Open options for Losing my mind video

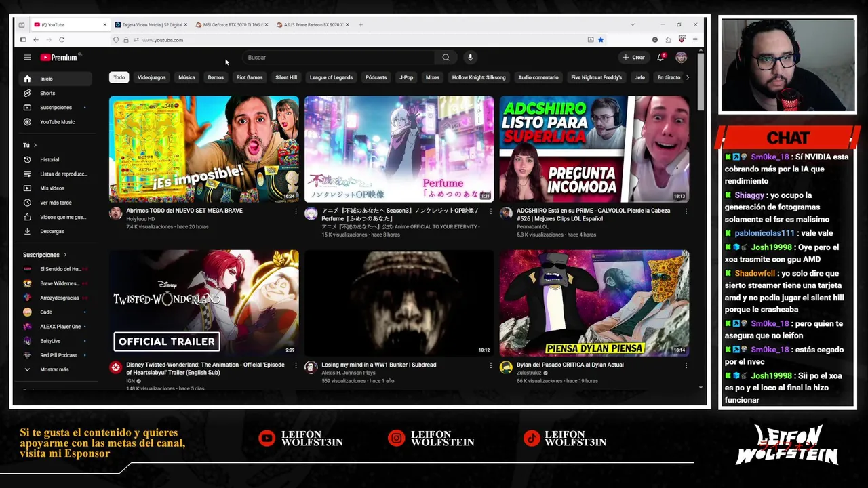click(x=491, y=365)
